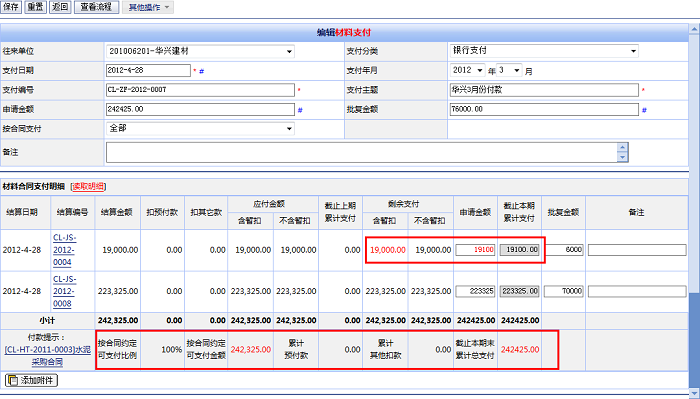Edit 申请金额 field showing 223325
The height and width of the screenshot is (399, 700).
tap(475, 291)
